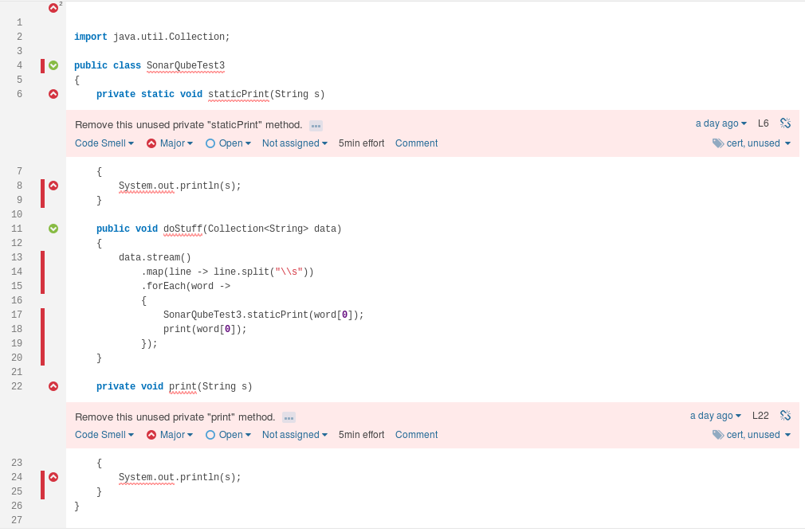This screenshot has width=805, height=532.
Task: Open Code Smell type dropdown for staticPrint issue
Action: coord(104,143)
